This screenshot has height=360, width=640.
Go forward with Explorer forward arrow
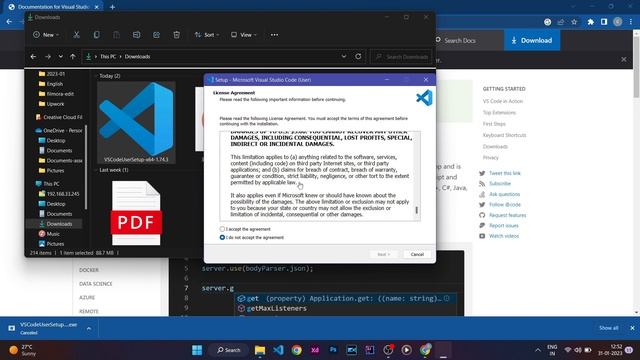[48, 56]
